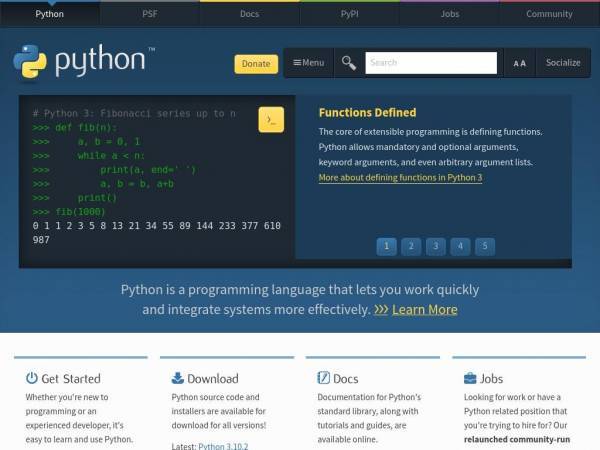The image size is (600, 450).
Task: Click the Get Started heading
Action: 71,378
